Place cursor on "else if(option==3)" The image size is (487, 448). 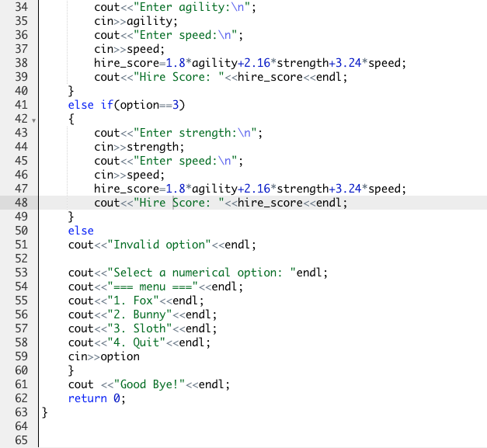127,105
